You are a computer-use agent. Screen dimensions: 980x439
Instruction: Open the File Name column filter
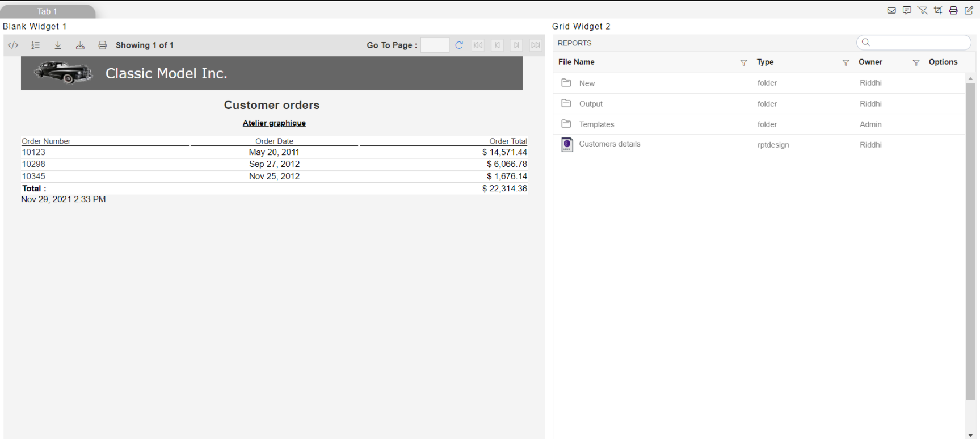tap(743, 62)
